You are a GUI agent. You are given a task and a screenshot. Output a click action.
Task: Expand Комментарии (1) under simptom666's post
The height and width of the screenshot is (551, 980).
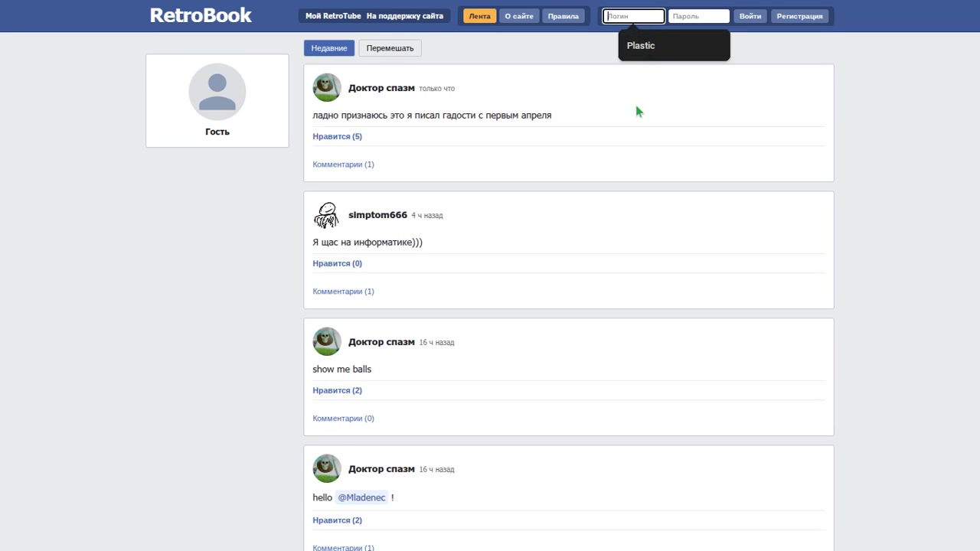343,292
